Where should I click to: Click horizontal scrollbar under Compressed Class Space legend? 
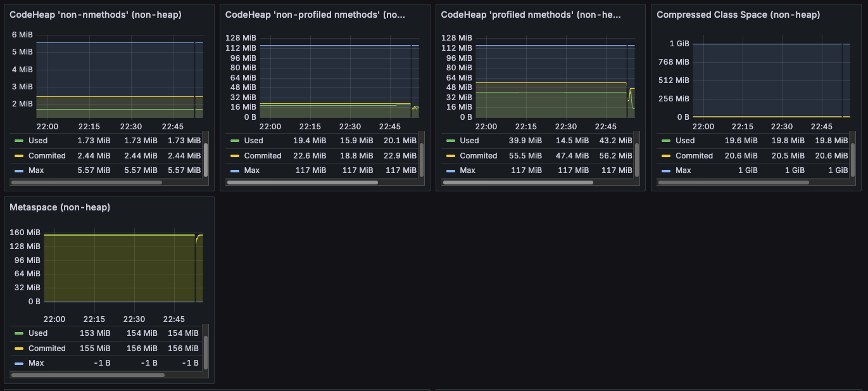coord(734,183)
